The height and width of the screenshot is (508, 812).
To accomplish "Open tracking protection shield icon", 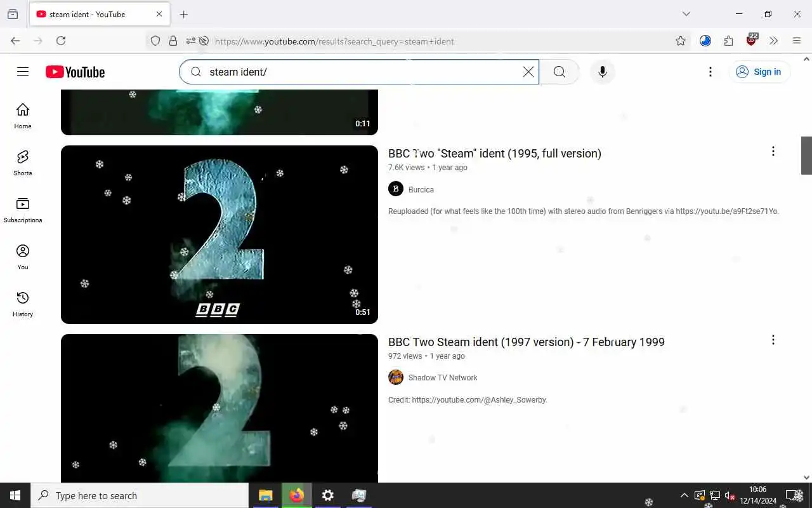I will 155,41.
